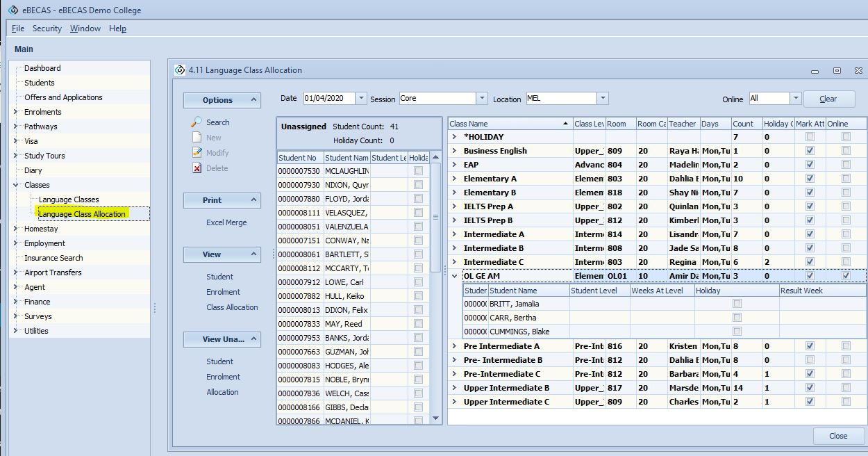868x456 pixels.
Task: Tick the Holiday checkbox for BRITT, Jamalia
Action: coord(737,304)
